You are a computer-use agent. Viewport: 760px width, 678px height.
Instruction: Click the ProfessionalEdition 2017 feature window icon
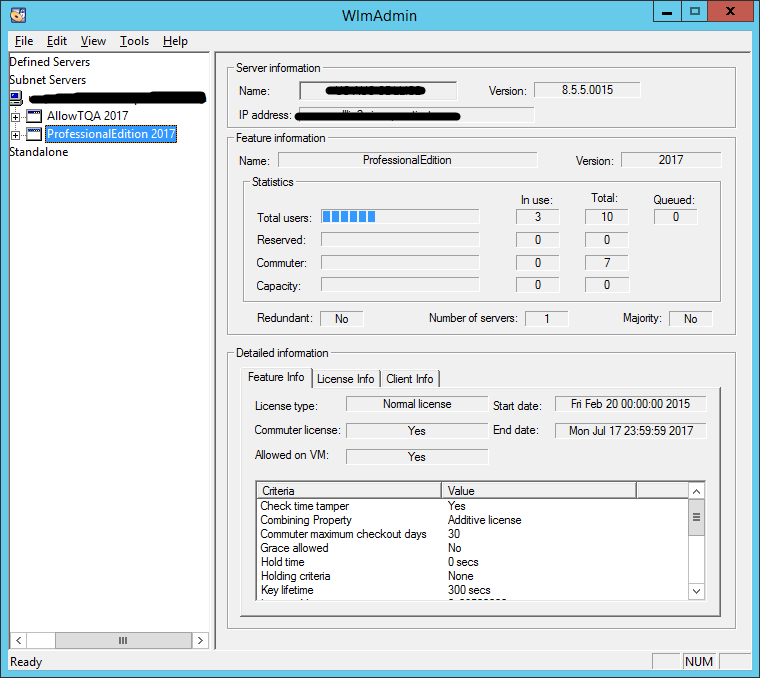[34, 134]
